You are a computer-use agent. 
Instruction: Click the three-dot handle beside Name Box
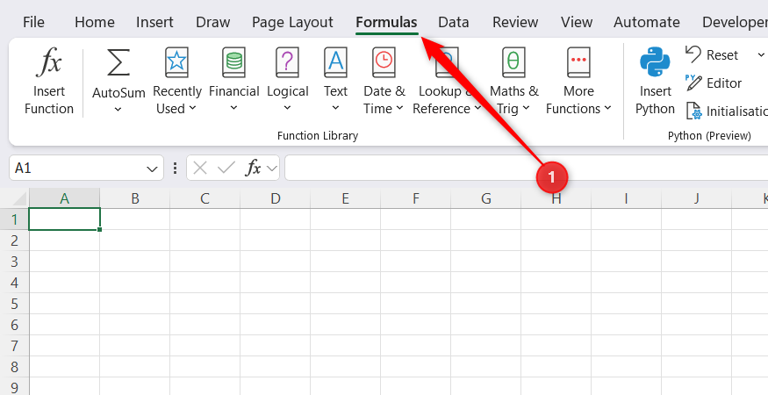pos(175,168)
